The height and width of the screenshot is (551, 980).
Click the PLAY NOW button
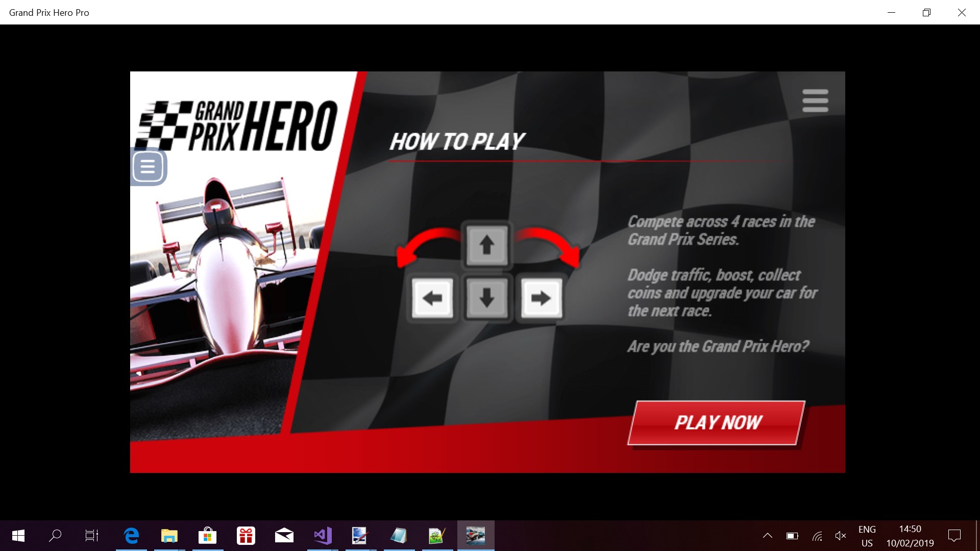pyautogui.click(x=717, y=422)
